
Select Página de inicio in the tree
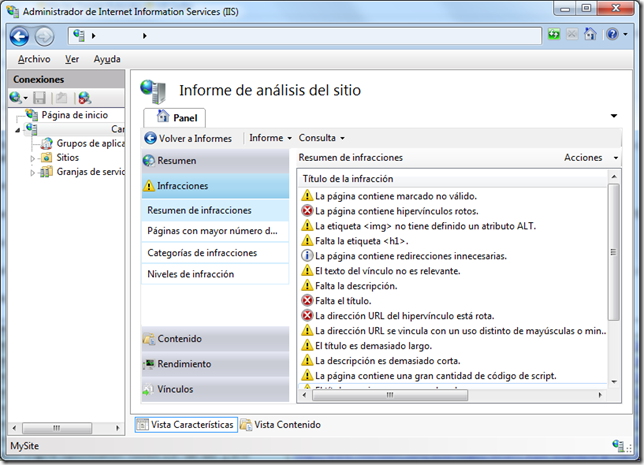(x=75, y=115)
